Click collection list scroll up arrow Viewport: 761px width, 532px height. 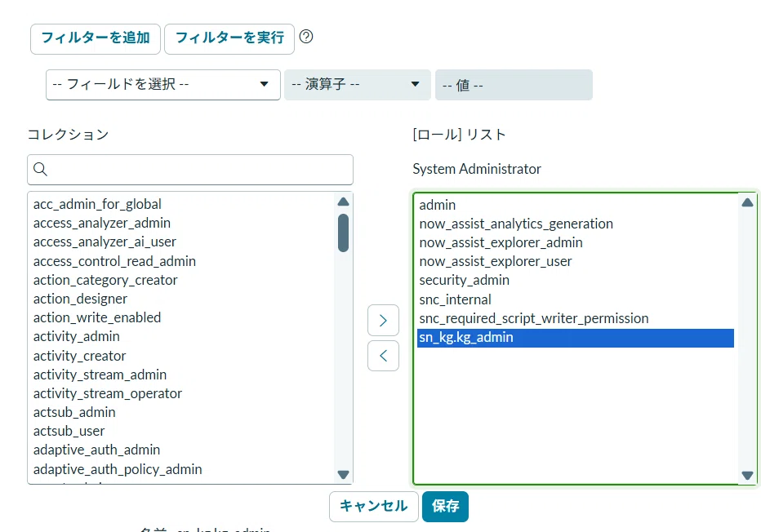(343, 202)
